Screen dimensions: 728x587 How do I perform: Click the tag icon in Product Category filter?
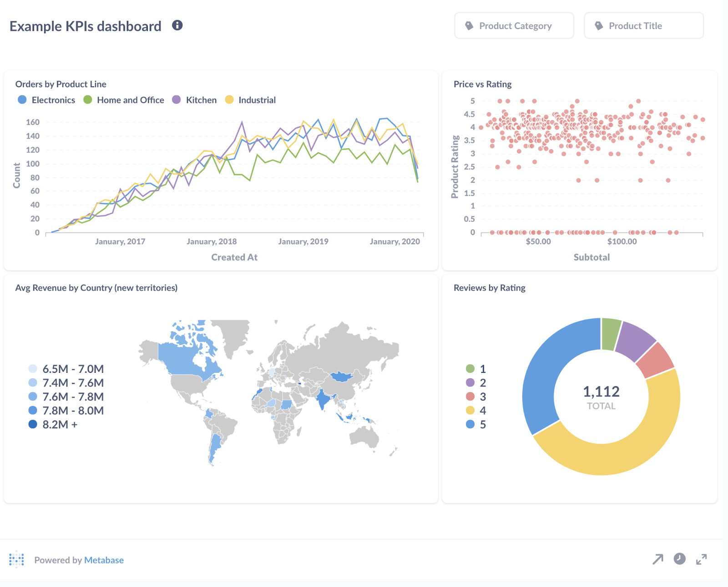(469, 25)
